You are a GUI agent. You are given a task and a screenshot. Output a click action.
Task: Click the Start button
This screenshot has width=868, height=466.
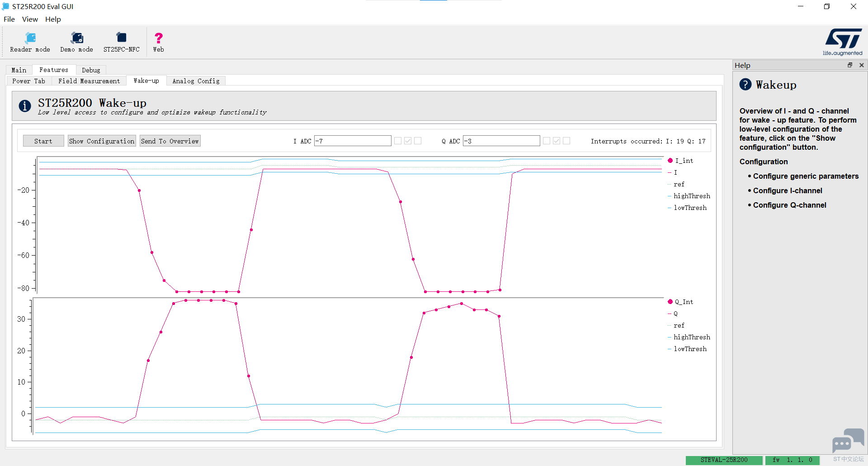(43, 141)
